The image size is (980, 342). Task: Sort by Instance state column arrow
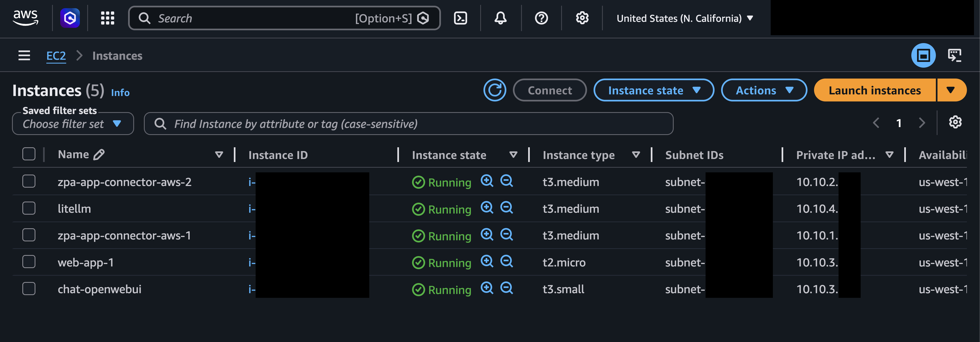point(513,155)
